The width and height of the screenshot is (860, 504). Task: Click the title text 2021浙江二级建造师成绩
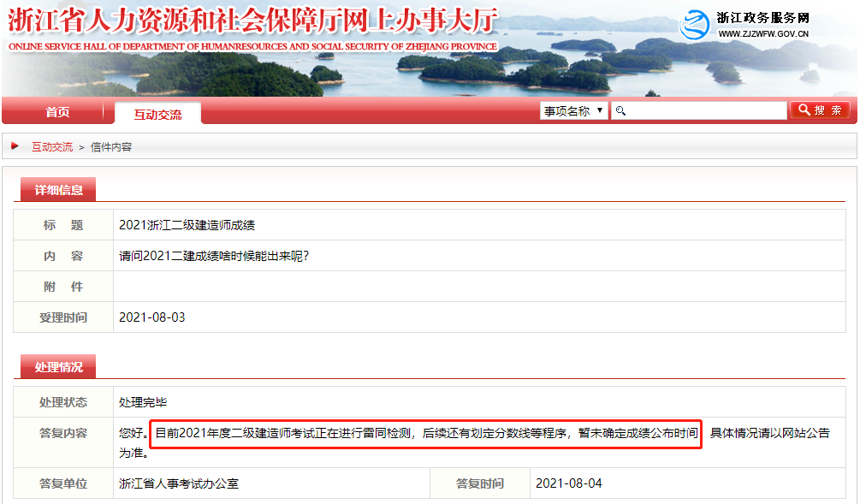point(187,226)
